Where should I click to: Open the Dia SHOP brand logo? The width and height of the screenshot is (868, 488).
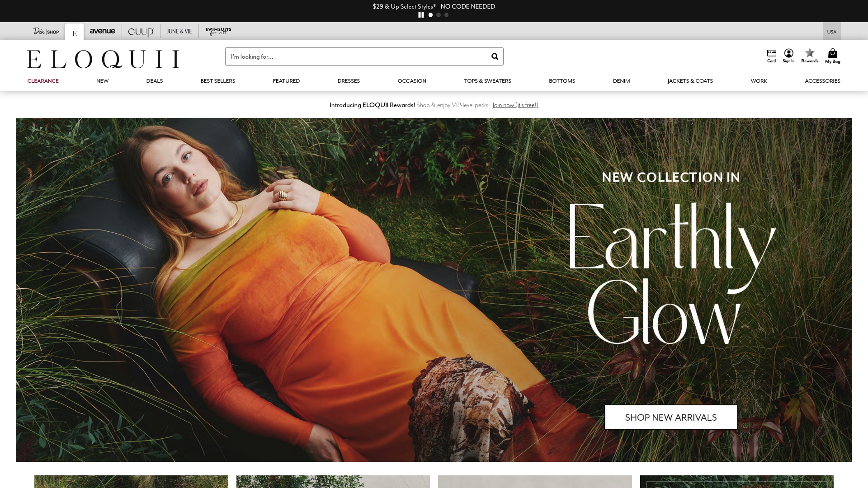[x=46, y=31]
